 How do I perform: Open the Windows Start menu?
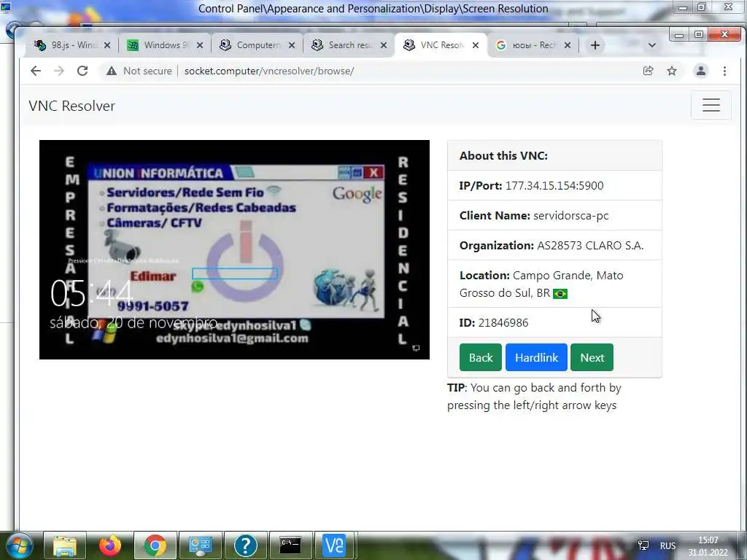coord(20,545)
